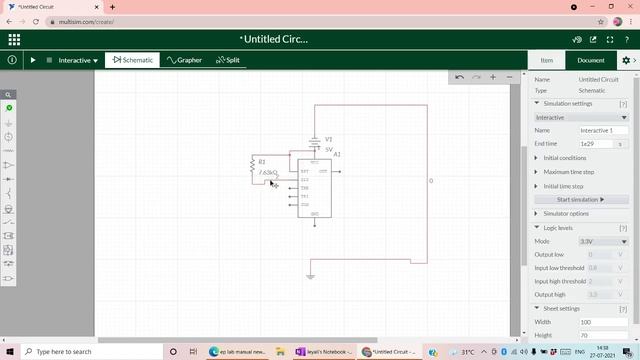Reload the page with browser refresh button
The height and width of the screenshot is (360, 640).
point(36,22)
